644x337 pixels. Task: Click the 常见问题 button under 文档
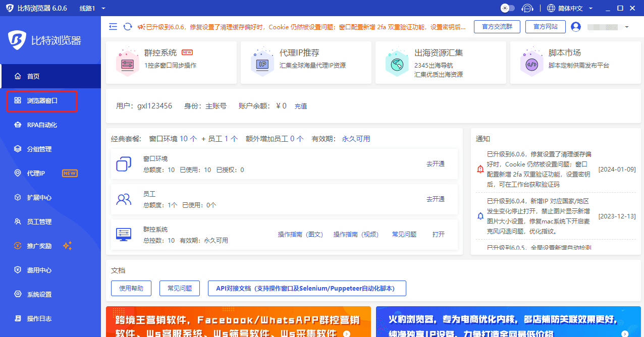point(180,288)
